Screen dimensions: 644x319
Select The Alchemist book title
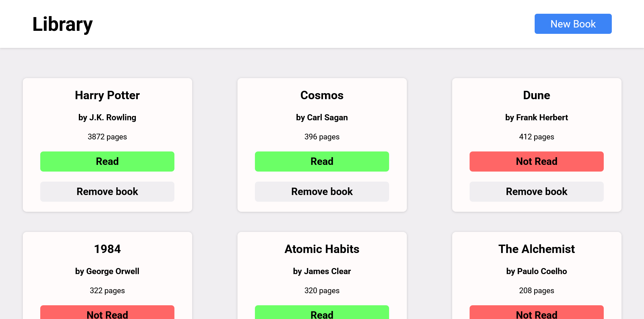537,249
